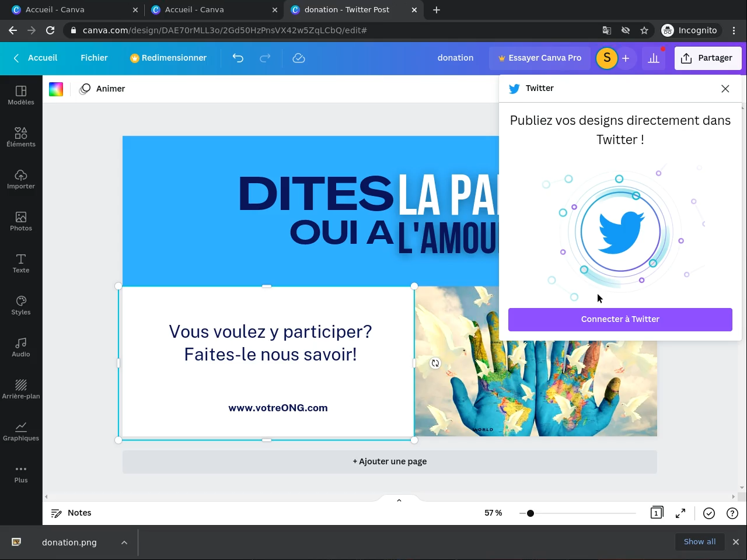Click the third-party cookies blocked eye icon

(x=626, y=30)
